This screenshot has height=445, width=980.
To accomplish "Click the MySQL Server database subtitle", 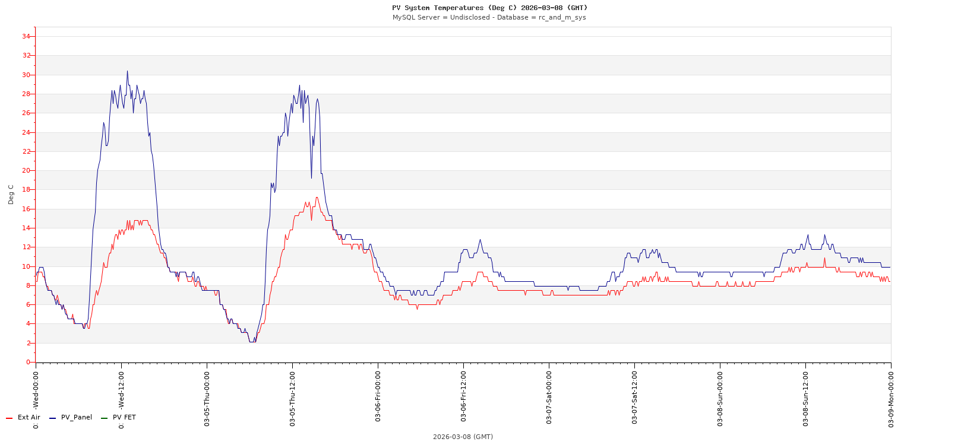I will point(489,17).
